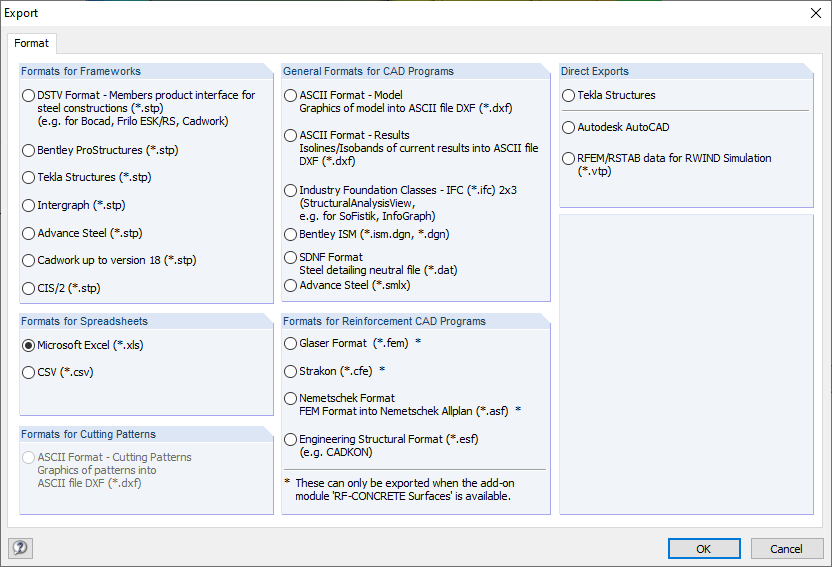Choose ASCII Format - Results DXF option
The height and width of the screenshot is (567, 832).
(x=291, y=135)
